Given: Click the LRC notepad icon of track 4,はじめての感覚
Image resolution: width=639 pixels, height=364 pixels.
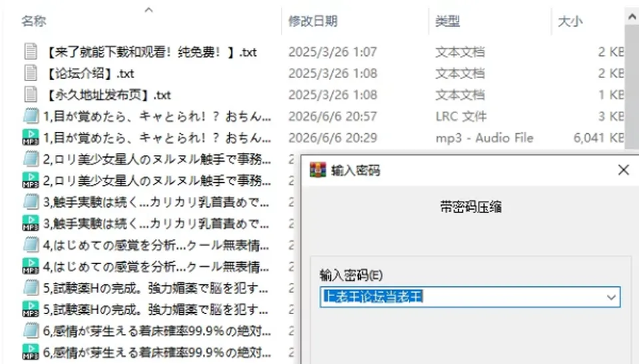Looking at the screenshot, I should coord(31,245).
